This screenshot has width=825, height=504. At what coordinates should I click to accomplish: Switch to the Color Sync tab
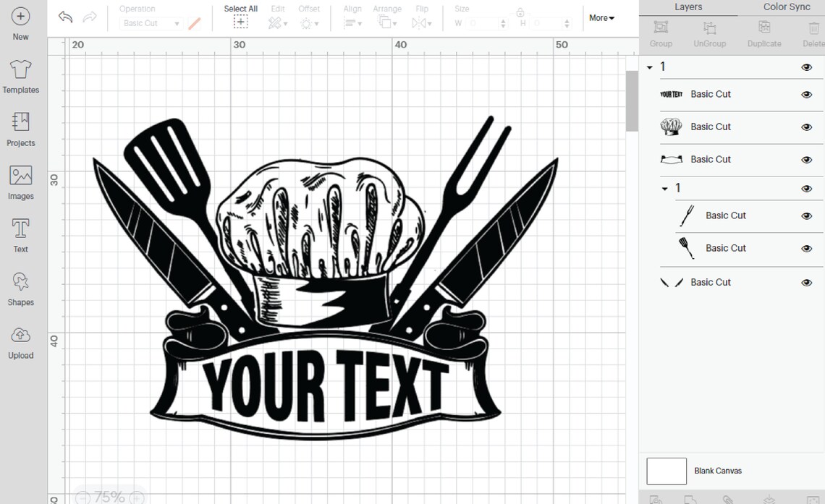pos(786,7)
